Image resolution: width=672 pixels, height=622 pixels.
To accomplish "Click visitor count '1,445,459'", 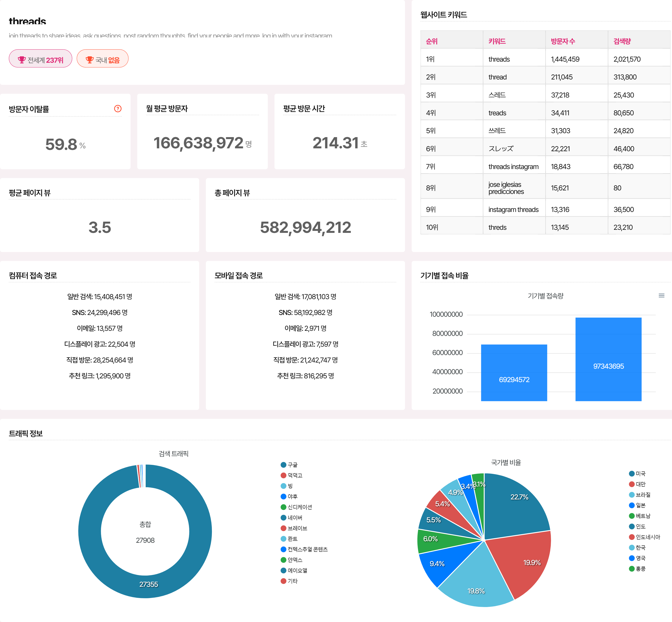I will coord(565,59).
